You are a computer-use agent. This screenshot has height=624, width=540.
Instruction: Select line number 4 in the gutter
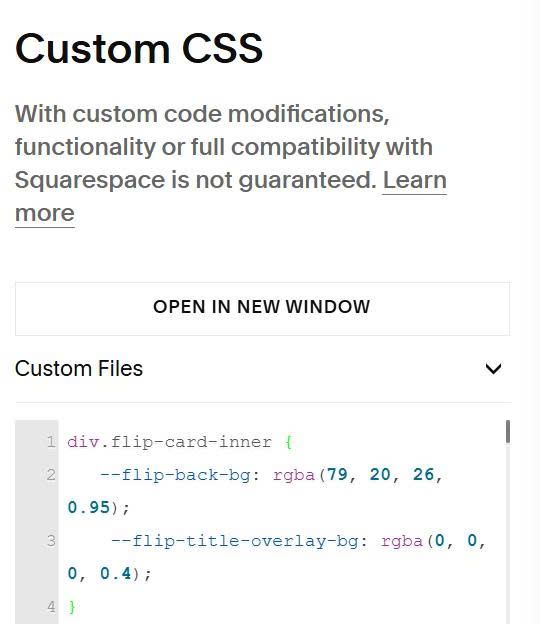tap(51, 607)
